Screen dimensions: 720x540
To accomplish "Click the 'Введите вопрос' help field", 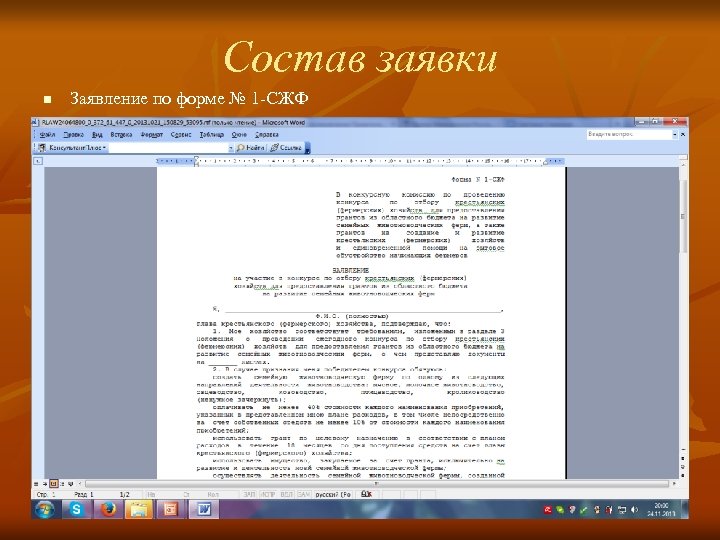I will 629,134.
